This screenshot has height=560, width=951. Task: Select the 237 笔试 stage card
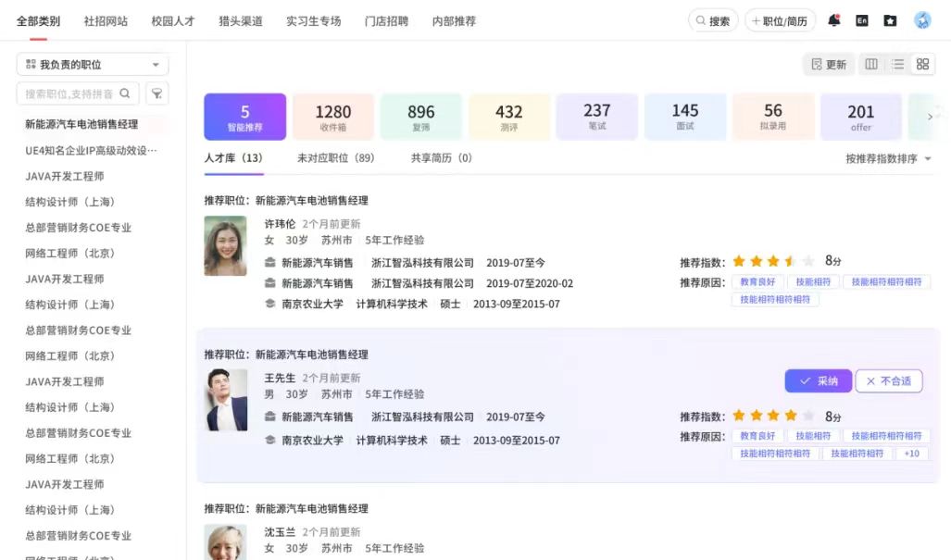point(596,117)
